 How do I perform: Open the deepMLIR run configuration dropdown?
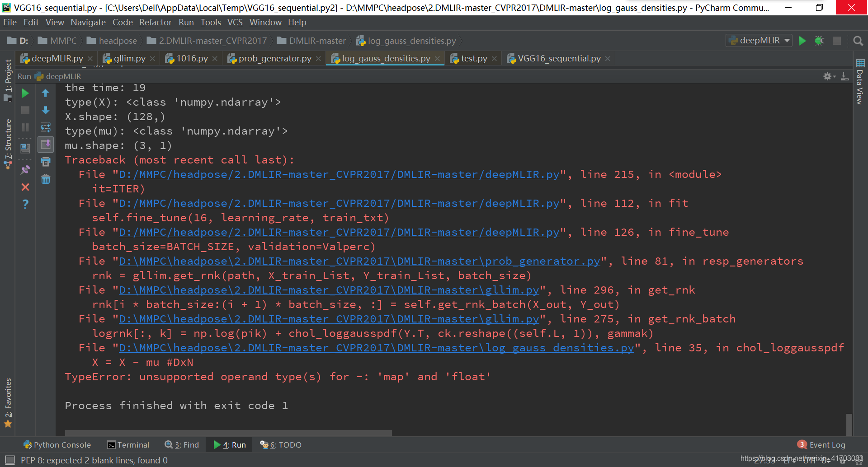point(759,40)
